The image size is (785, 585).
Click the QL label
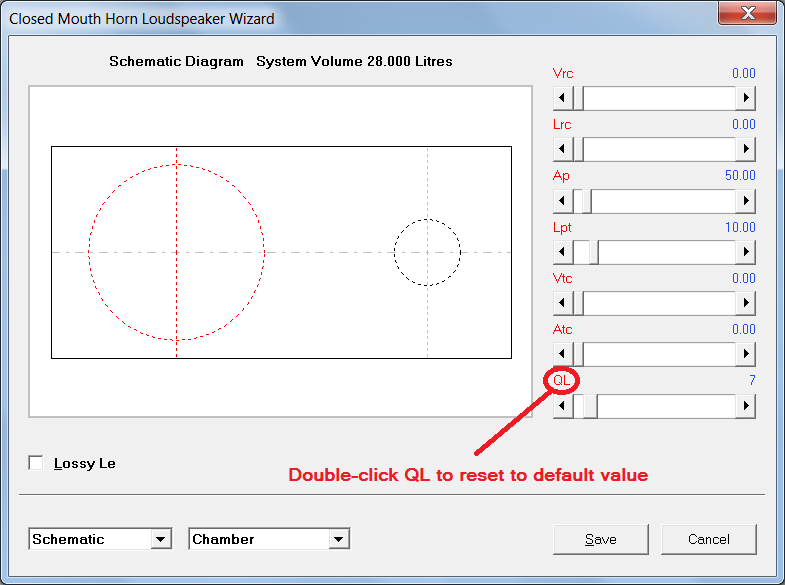click(561, 380)
